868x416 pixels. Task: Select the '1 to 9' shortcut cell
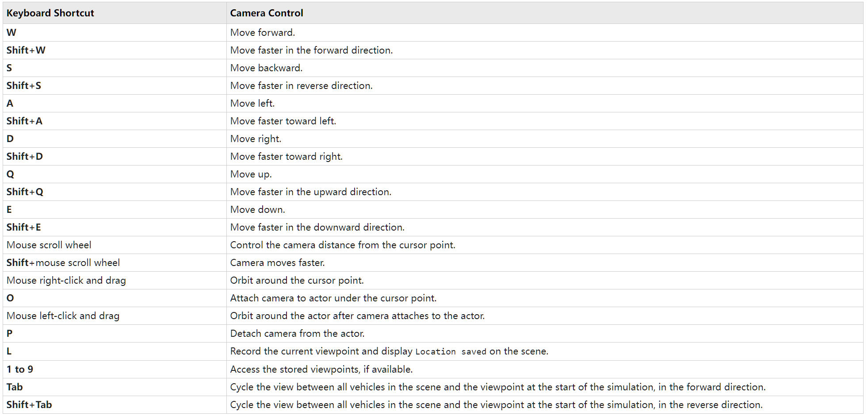20,370
